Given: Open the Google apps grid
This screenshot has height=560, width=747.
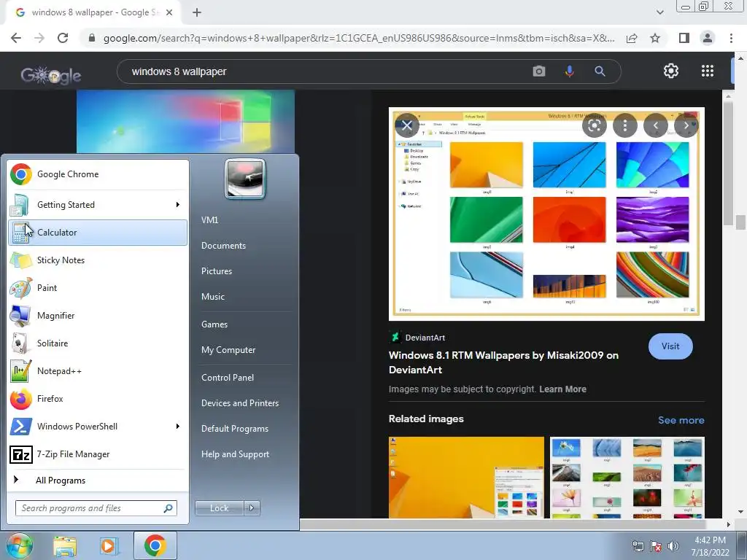Looking at the screenshot, I should 708,71.
